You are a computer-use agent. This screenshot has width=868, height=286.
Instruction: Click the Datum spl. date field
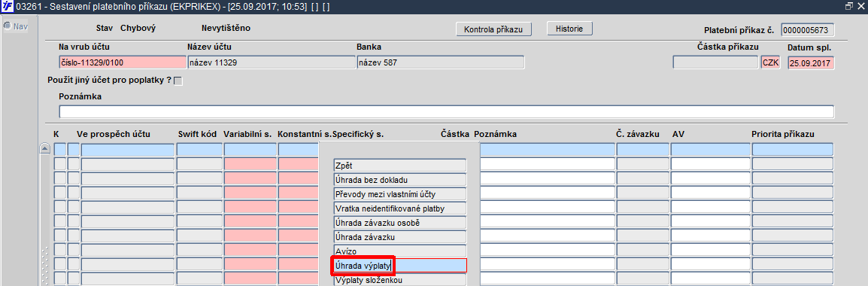pos(811,62)
